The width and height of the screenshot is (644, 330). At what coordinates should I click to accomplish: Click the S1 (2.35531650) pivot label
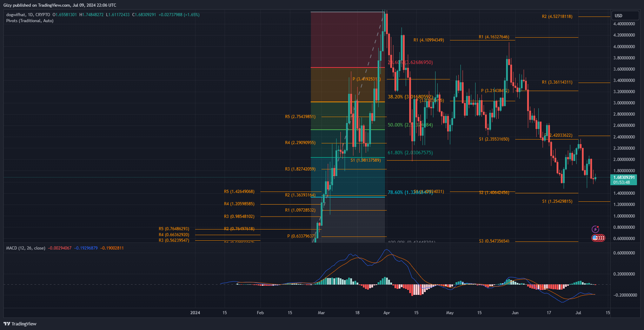click(x=494, y=139)
